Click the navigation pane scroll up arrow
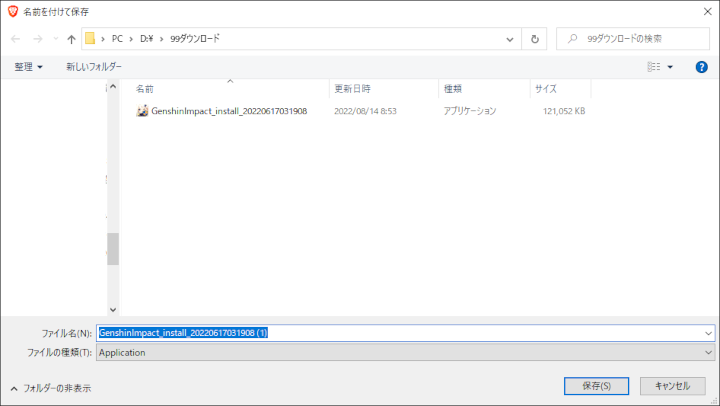720x406 pixels. 113,86
